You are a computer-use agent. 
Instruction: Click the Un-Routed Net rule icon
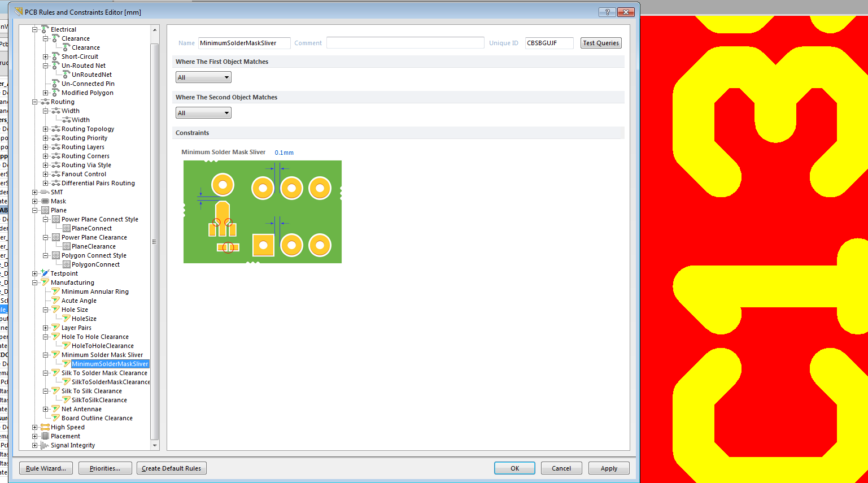(56, 66)
